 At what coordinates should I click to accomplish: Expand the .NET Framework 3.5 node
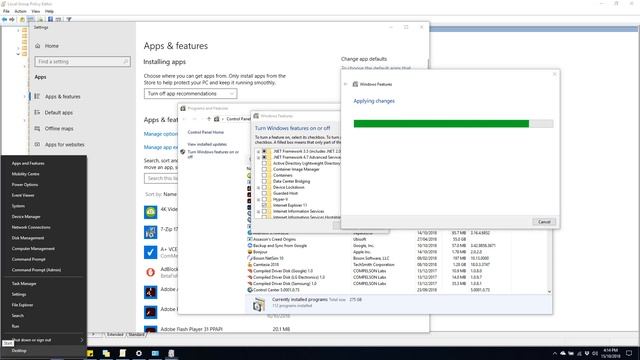pyautogui.click(x=258, y=151)
